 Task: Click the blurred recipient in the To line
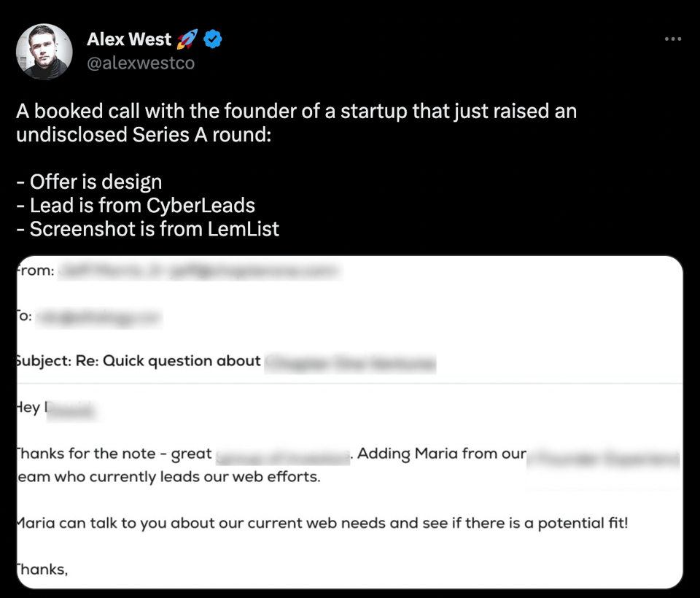[98, 317]
